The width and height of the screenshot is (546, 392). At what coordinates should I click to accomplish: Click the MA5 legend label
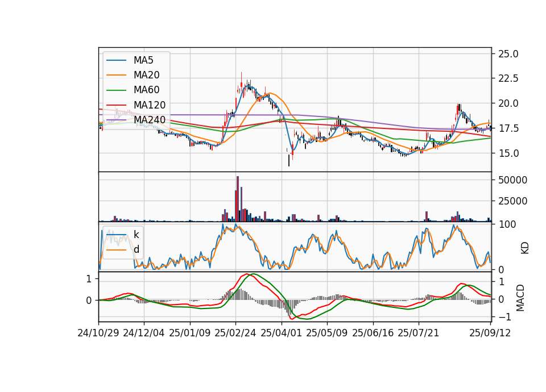pyautogui.click(x=143, y=60)
